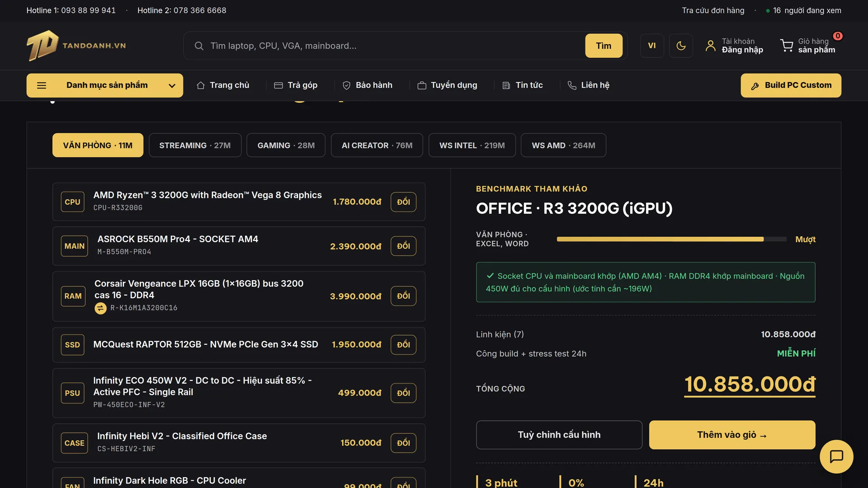
Task: Click ĐỔI for Infinity ECO 450W PSU
Action: [x=403, y=393]
